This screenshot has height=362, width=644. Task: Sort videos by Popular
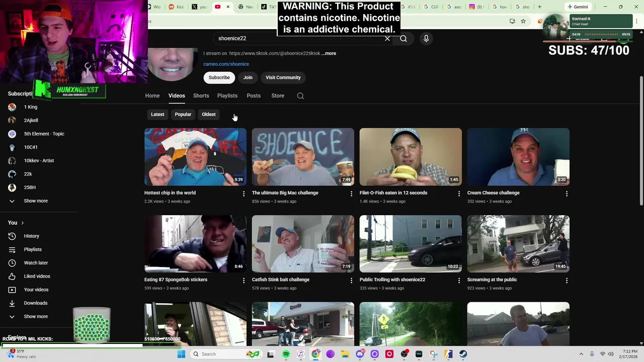(x=183, y=114)
